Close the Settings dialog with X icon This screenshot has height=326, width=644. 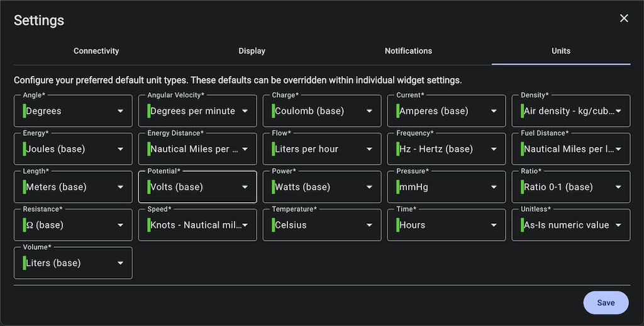tap(624, 18)
